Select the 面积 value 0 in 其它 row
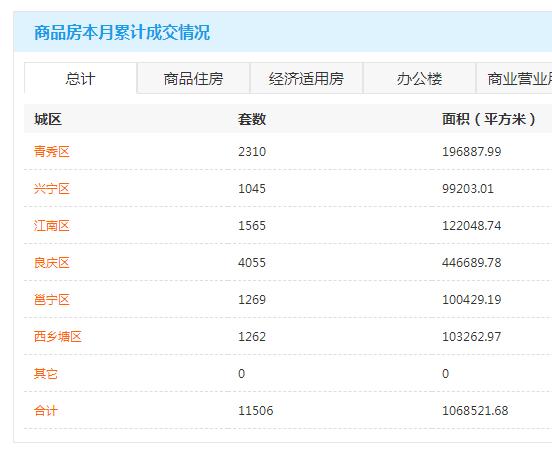The height and width of the screenshot is (452, 552). [446, 373]
